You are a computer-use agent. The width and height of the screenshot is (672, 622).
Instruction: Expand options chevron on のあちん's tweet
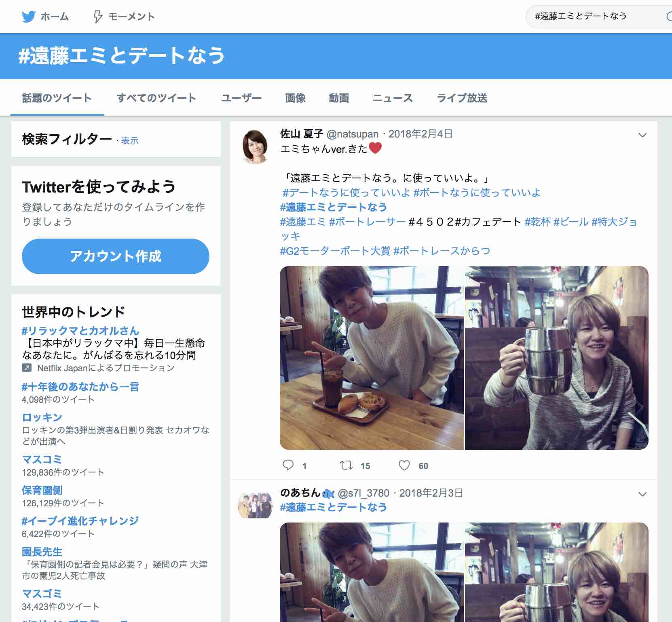click(642, 494)
